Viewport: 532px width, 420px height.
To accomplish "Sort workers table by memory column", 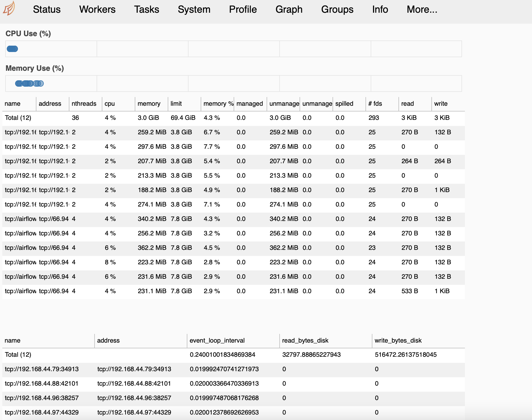I will (149, 104).
